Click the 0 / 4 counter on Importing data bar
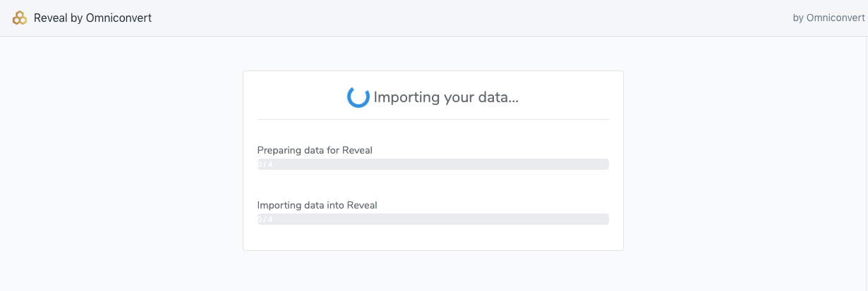This screenshot has width=868, height=291. [x=265, y=219]
